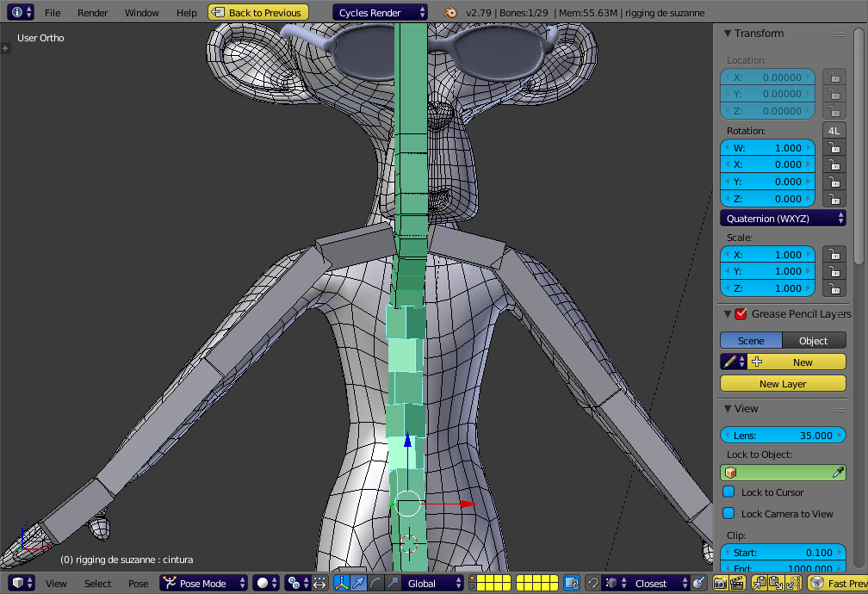Open the Closest snap target dropdown
Viewport: 868px width, 594px height.
(x=659, y=583)
